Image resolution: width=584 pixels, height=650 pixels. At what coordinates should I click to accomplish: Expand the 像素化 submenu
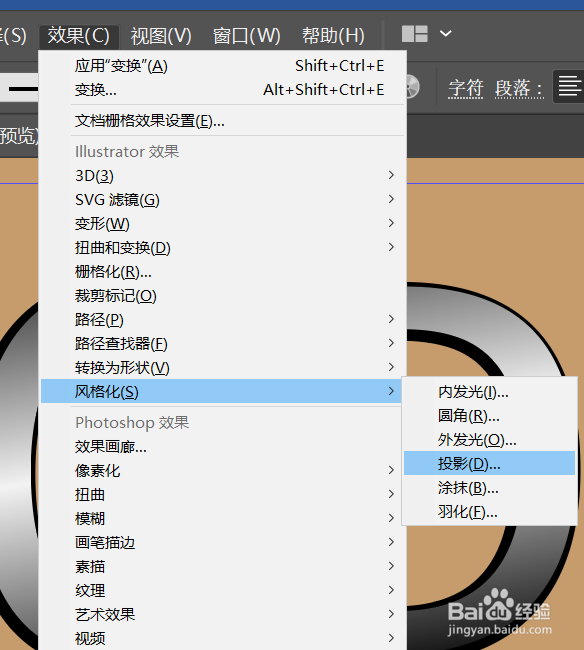tap(223, 471)
